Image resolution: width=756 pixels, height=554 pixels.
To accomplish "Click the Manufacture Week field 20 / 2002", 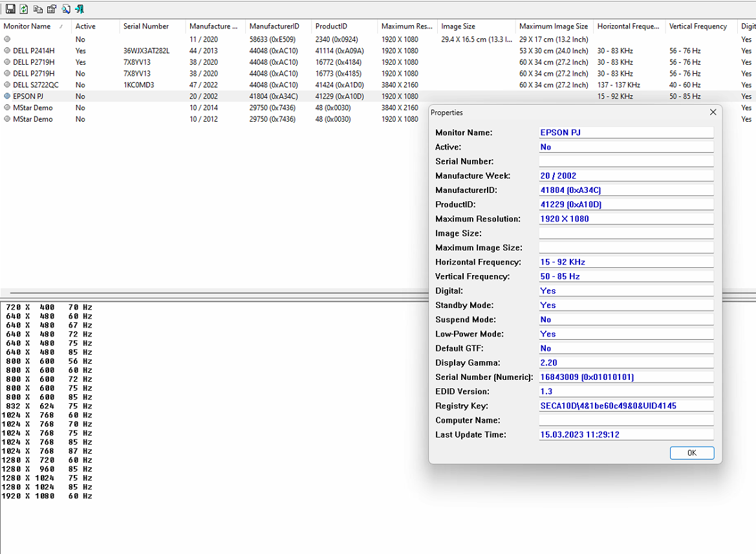I will [626, 175].
